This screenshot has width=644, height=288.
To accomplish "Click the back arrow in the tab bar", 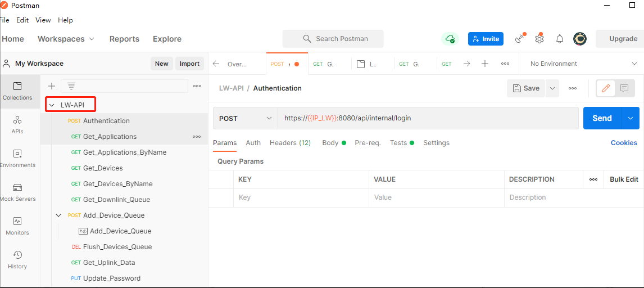I will click(216, 64).
